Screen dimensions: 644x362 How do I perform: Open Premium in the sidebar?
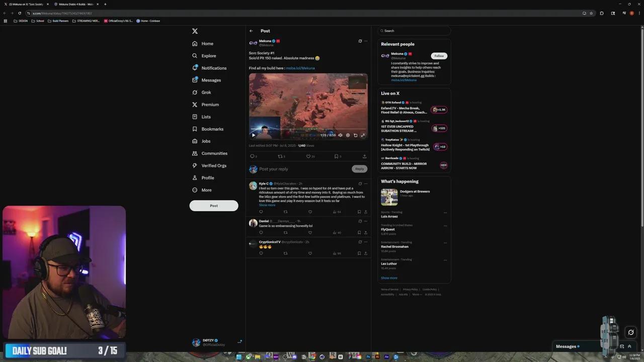tap(205, 105)
